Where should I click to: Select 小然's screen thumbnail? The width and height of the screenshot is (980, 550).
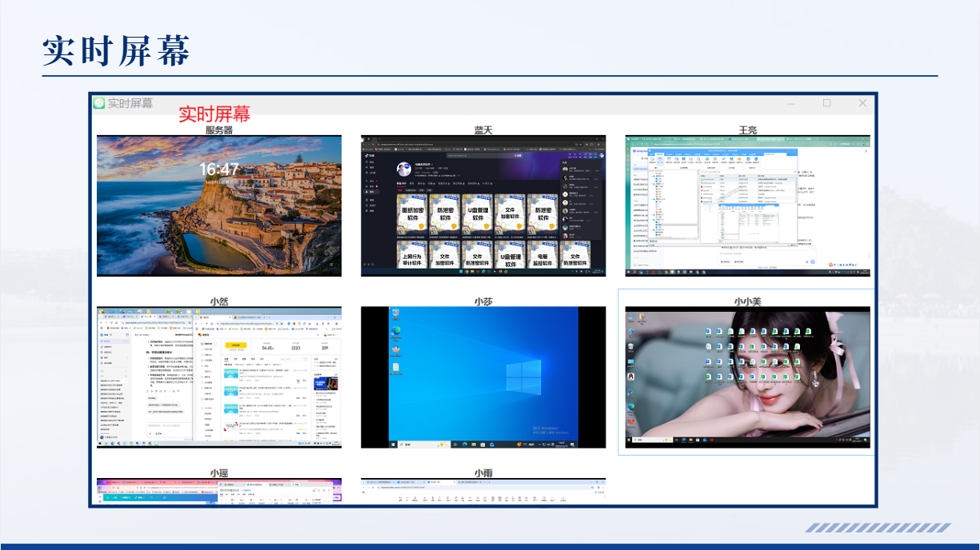point(218,377)
